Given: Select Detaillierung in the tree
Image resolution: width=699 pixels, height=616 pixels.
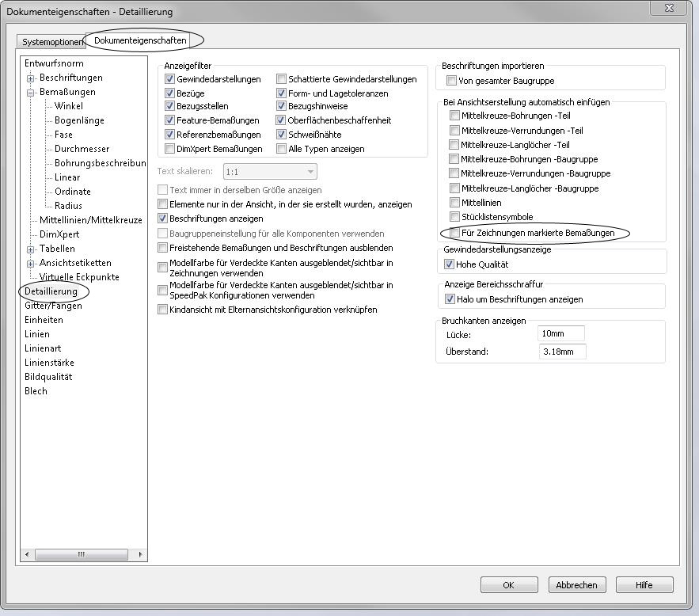Looking at the screenshot, I should click(x=51, y=291).
